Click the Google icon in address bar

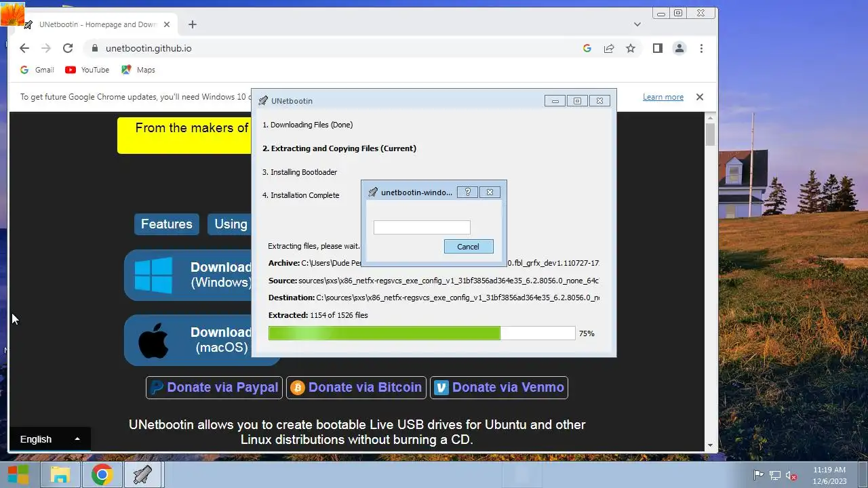[x=587, y=48]
